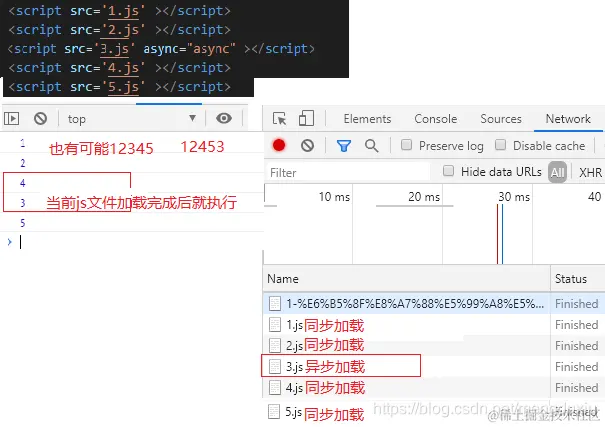Image resolution: width=605 pixels, height=427 pixels.
Task: Clear the network log icon
Action: tap(308, 145)
